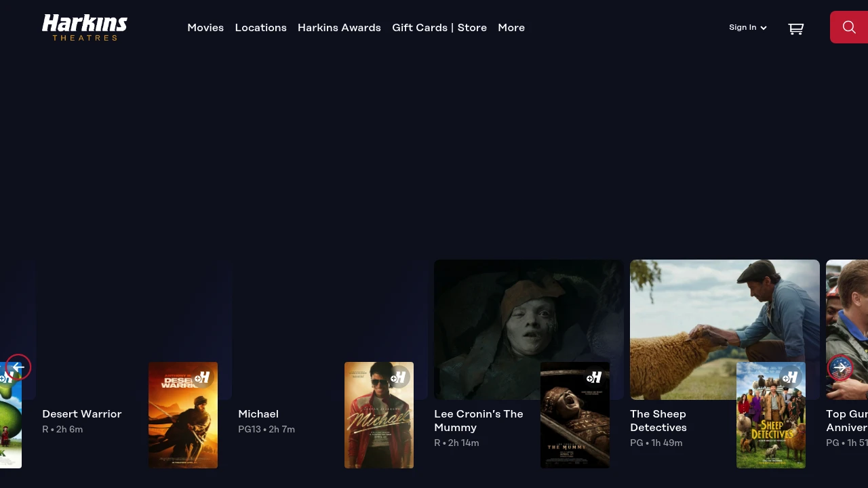Viewport: 868px width, 488px height.
Task: Open the Michael title link
Action: point(258,414)
